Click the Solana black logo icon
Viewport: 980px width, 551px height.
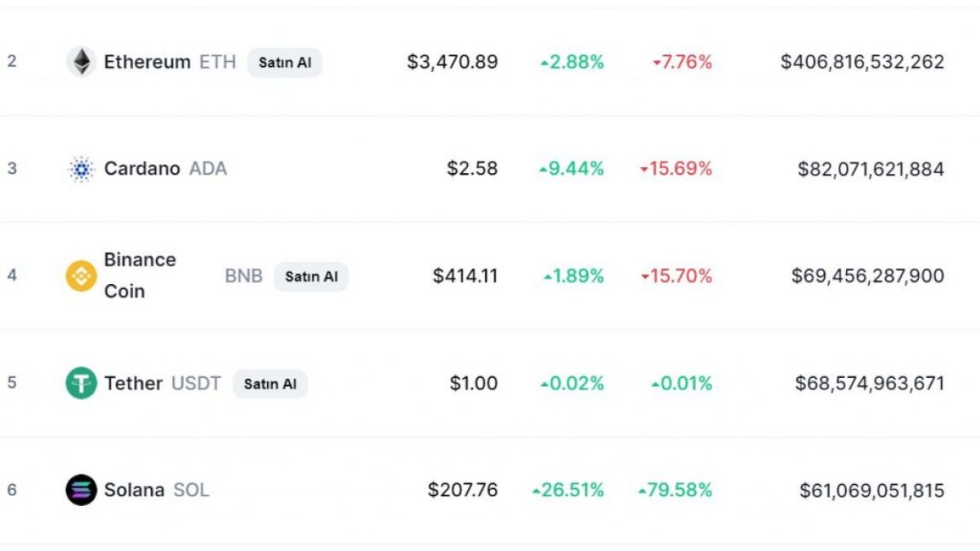[81, 490]
